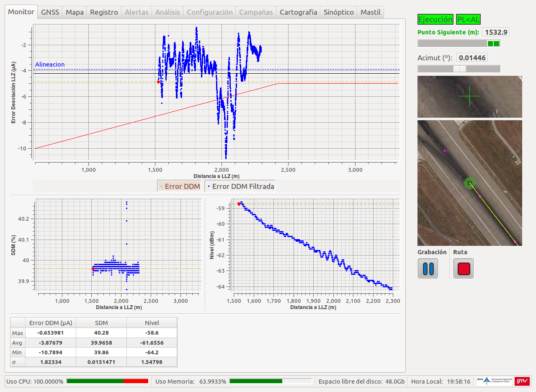
Task: Click the Avg Nivel cell -61.6556
Action: 152,343
